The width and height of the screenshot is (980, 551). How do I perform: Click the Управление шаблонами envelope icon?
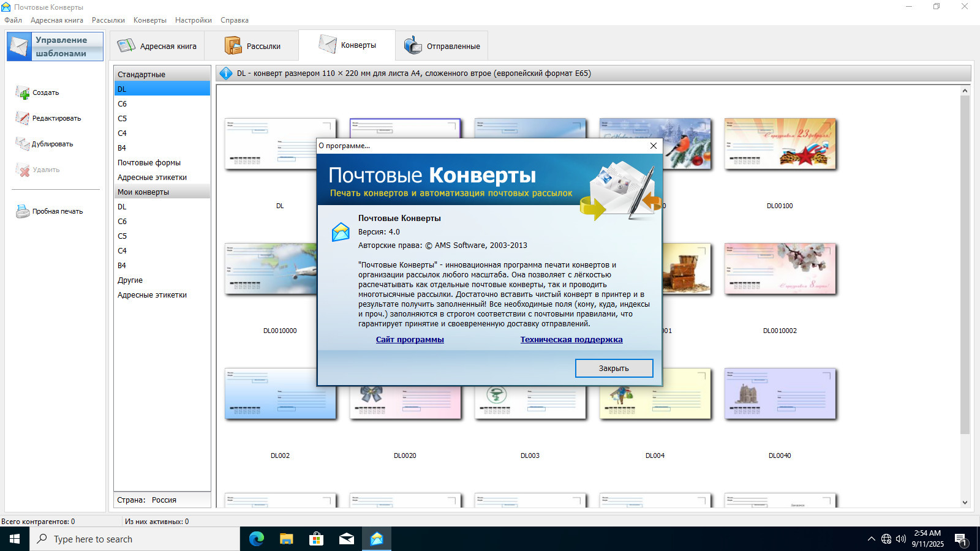pyautogui.click(x=20, y=47)
